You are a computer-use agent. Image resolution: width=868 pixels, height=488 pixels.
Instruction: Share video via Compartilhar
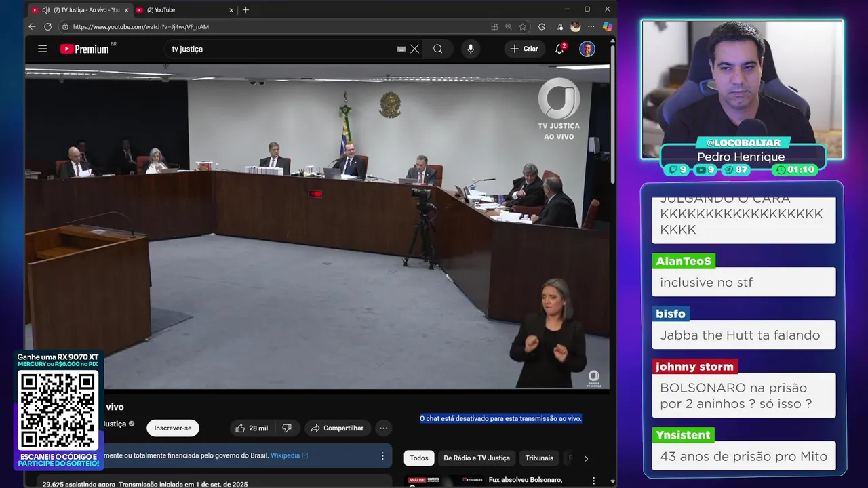[x=337, y=428]
